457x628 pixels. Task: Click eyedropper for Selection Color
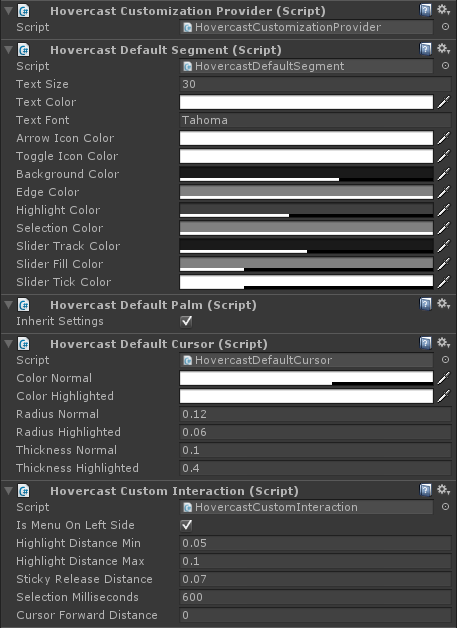coord(443,228)
